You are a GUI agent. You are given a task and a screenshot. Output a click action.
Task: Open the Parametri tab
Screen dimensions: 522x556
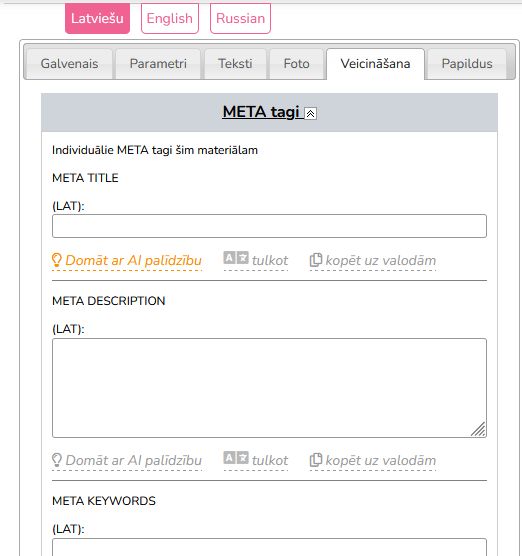158,64
